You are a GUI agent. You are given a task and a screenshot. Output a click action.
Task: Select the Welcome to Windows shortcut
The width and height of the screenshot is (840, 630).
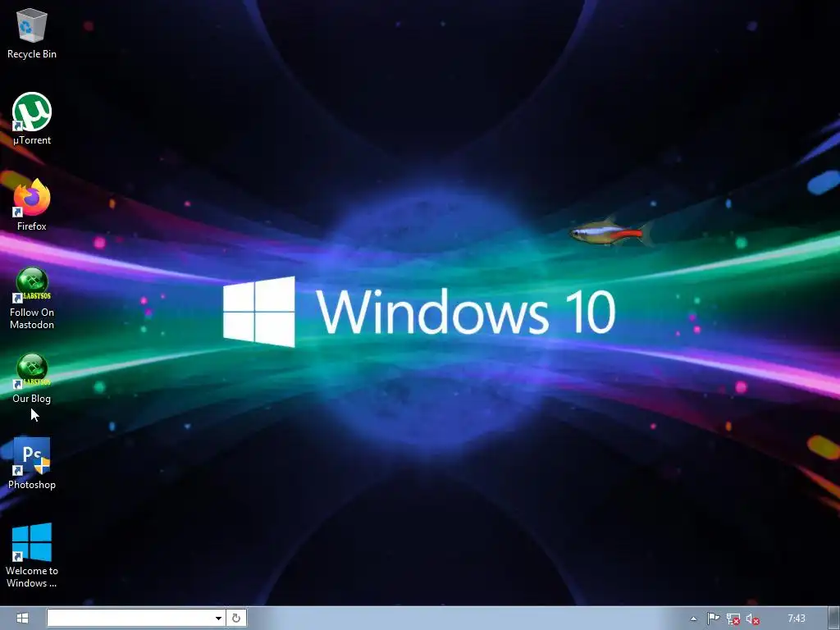point(32,555)
